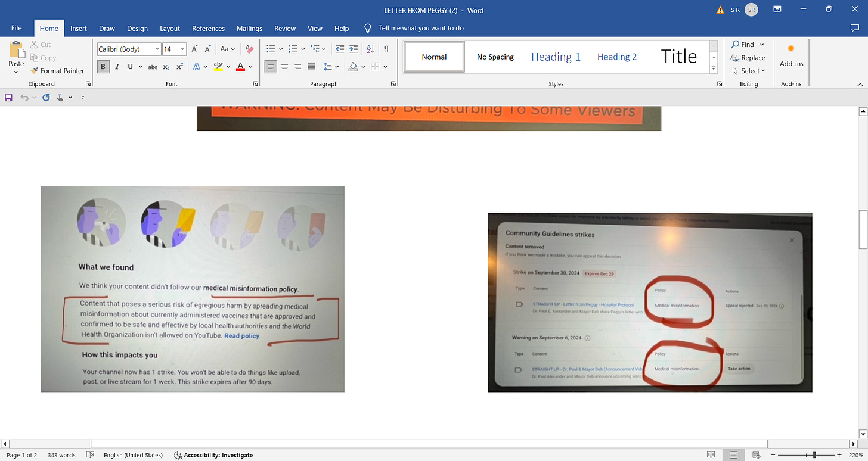868x461 pixels.
Task: Switch to the References tab
Action: click(208, 28)
